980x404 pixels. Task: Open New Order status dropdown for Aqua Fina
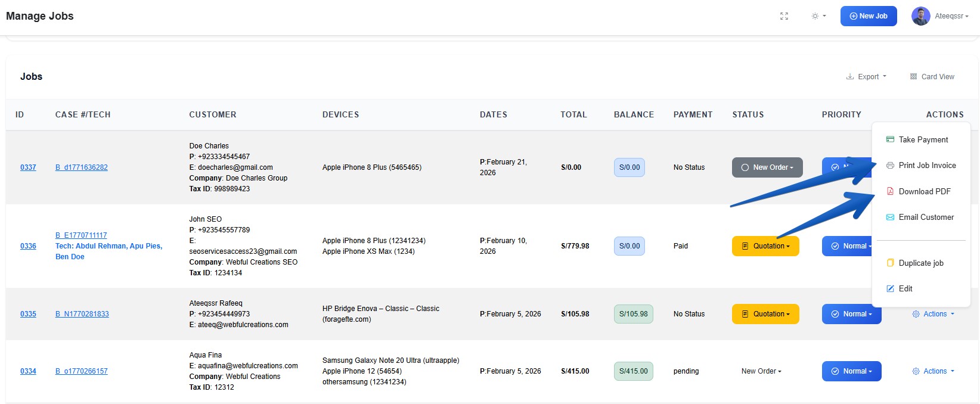pos(761,371)
